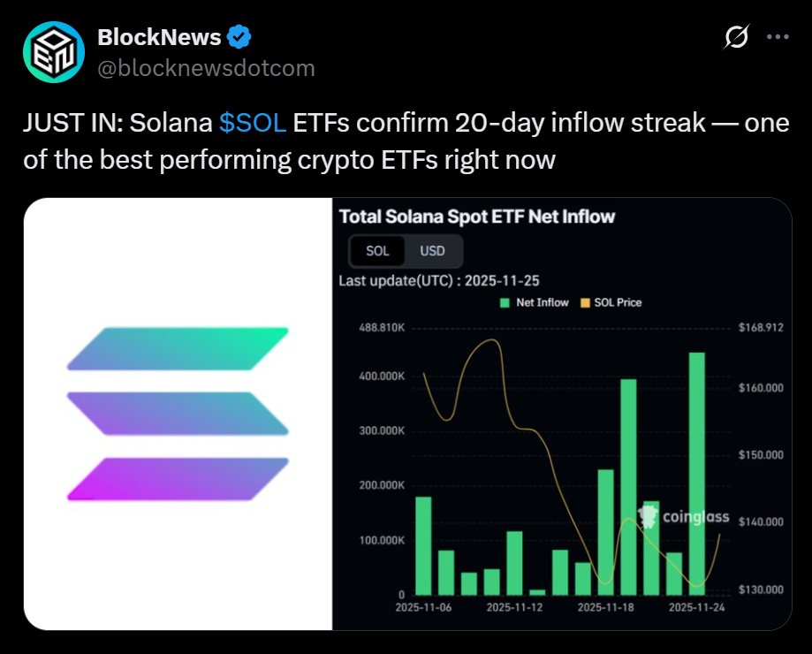Click the Total Solana Spot ETF chart title
Viewport: 812px width, 654px height.
click(477, 217)
